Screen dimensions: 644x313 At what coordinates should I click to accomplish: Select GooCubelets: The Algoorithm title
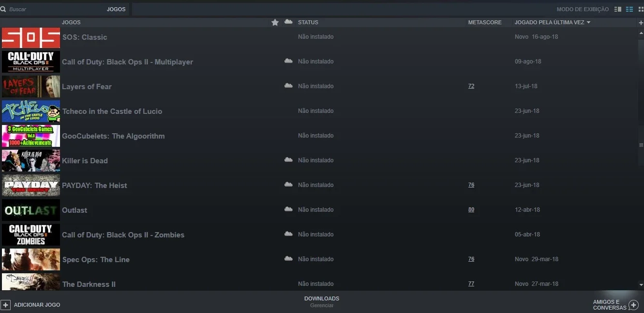(x=113, y=136)
